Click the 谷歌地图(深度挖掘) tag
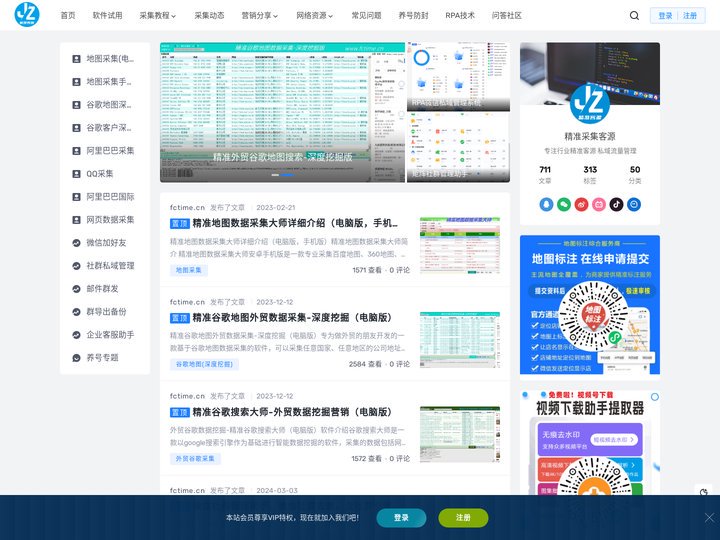 [204, 364]
